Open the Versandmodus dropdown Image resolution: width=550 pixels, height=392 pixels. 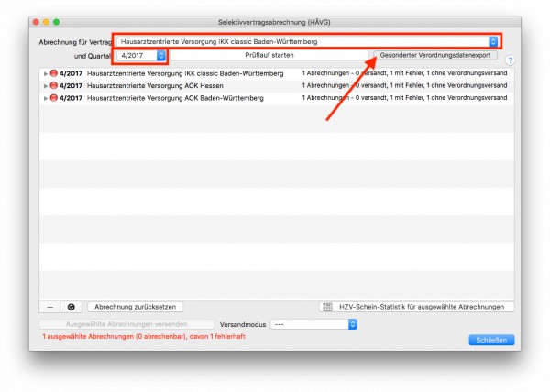coord(313,324)
